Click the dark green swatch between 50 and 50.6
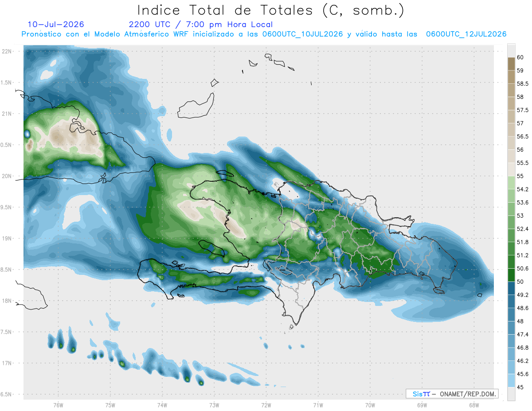This screenshot has width=532, height=411. pos(511,275)
